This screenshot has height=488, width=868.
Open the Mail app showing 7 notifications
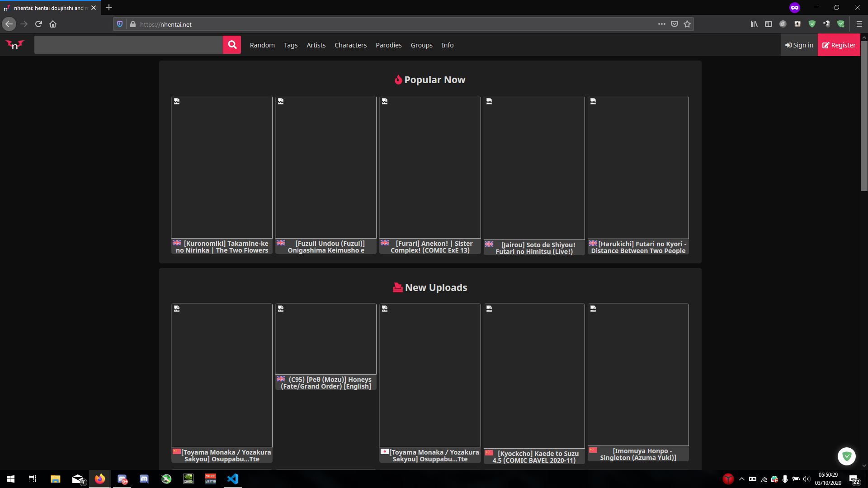(x=77, y=479)
